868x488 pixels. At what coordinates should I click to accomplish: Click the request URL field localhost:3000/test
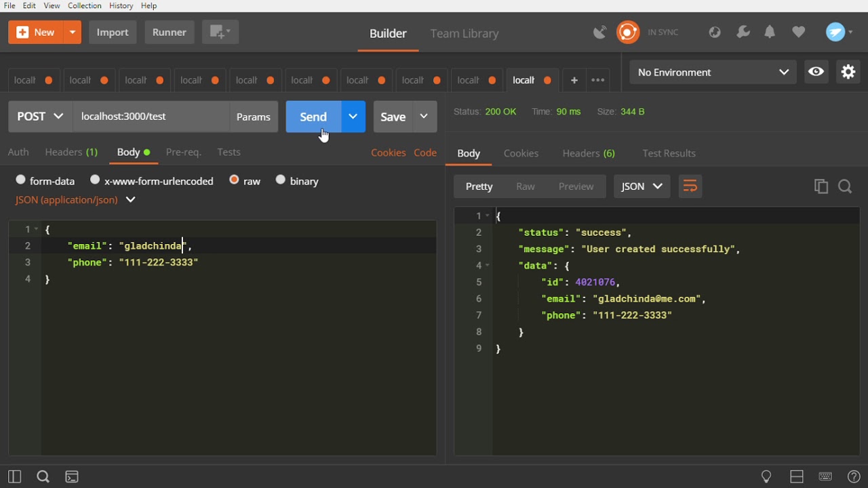click(x=151, y=117)
